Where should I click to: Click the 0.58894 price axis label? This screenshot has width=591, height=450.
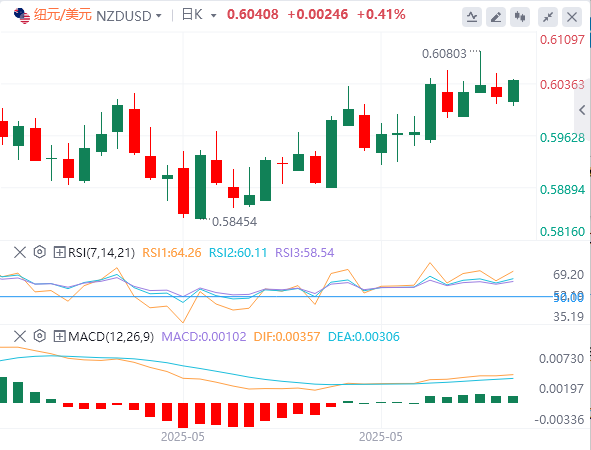(562, 190)
